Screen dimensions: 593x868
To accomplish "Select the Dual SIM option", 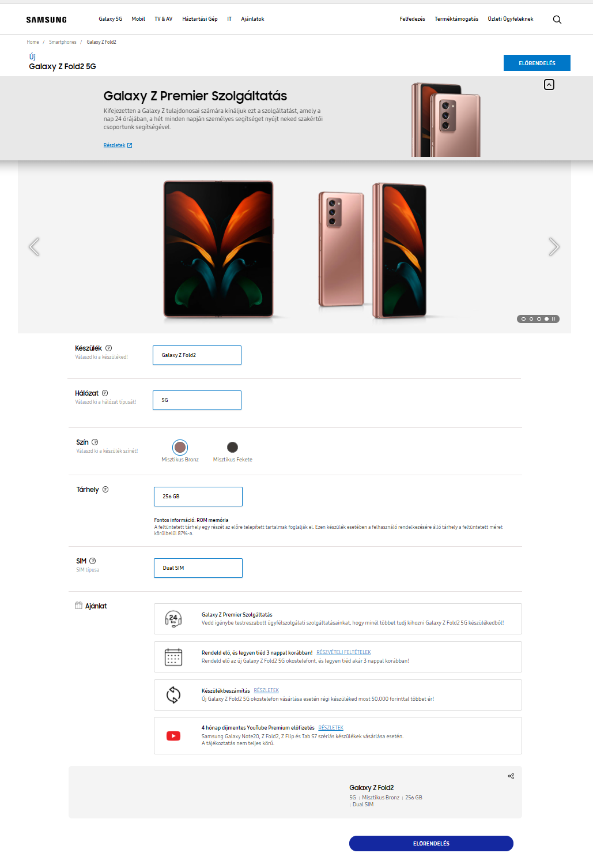I will click(198, 568).
